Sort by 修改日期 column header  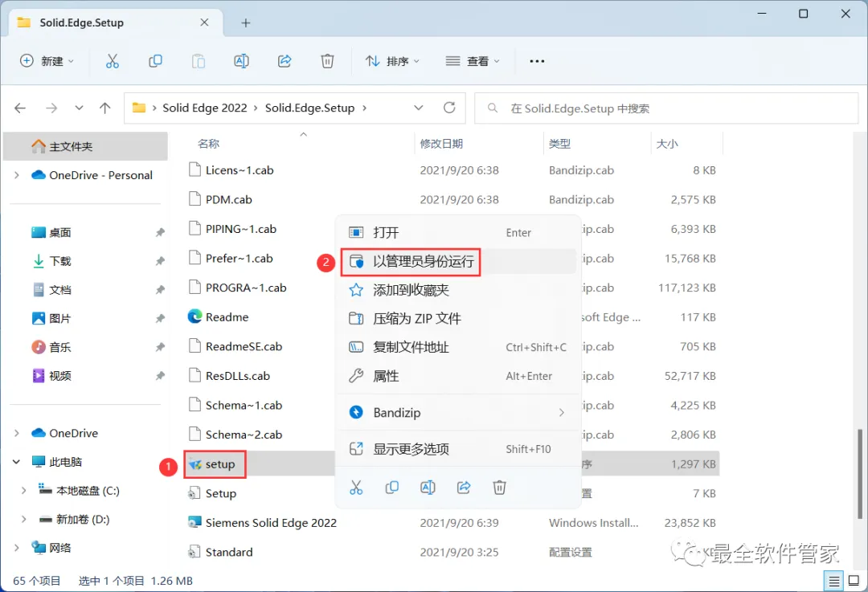pyautogui.click(x=441, y=144)
